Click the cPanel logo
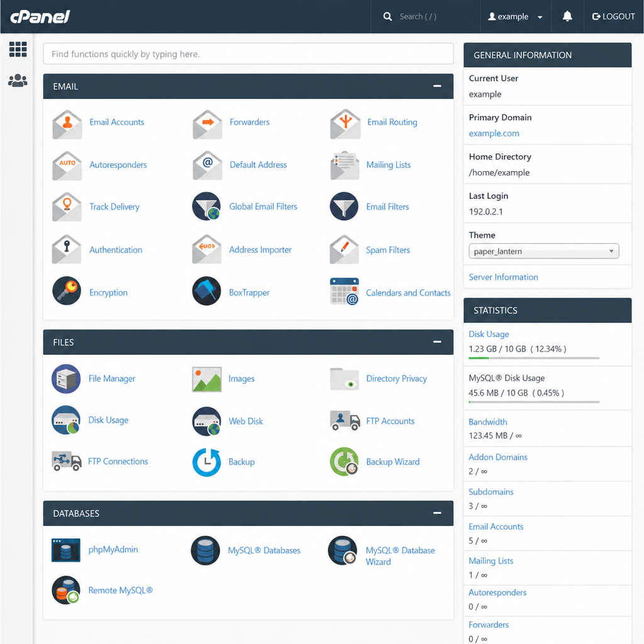Viewport: 644px width, 644px height. point(40,17)
